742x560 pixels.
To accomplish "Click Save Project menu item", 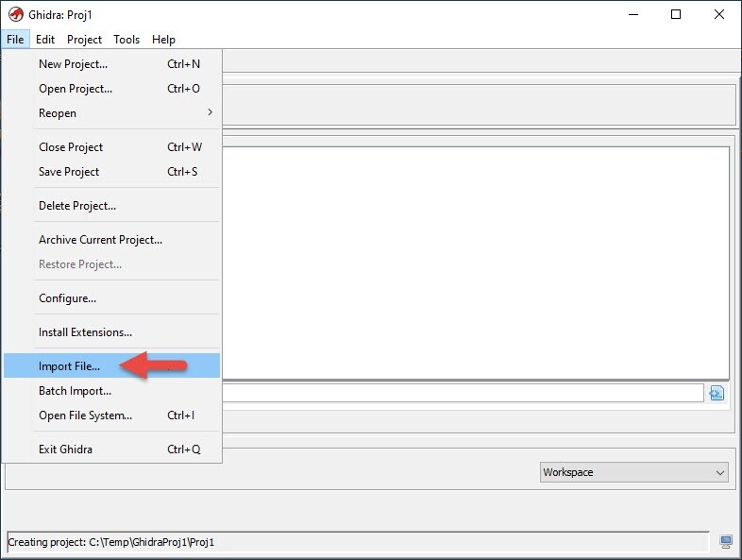I will pos(69,172).
